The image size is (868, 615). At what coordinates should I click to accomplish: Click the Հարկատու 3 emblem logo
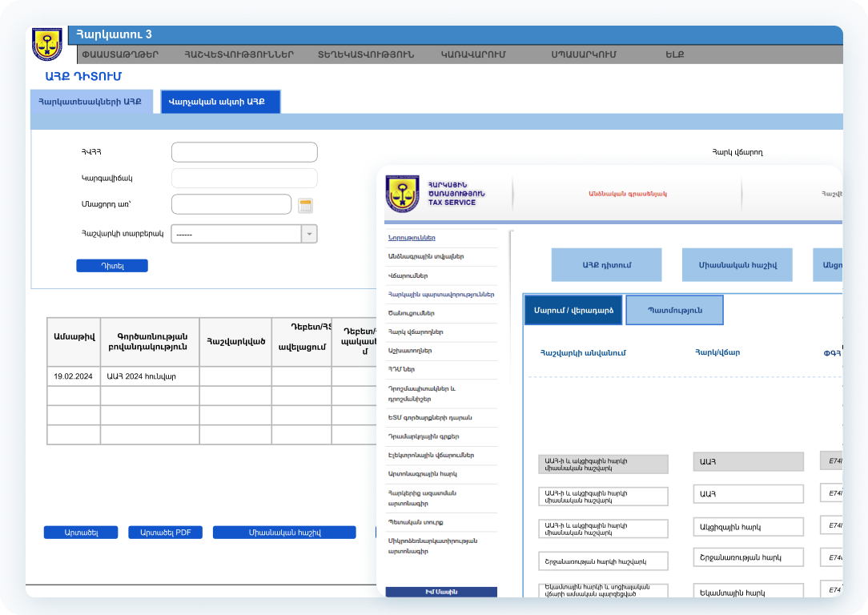(x=47, y=45)
